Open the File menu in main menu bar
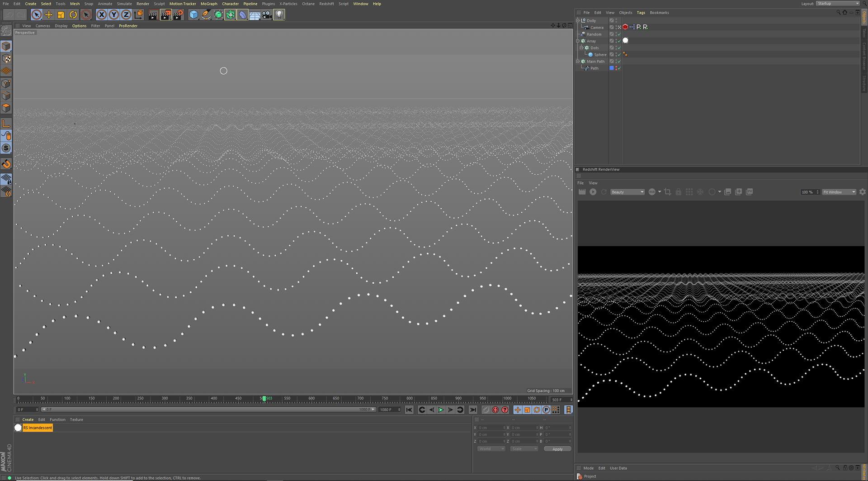The height and width of the screenshot is (481, 868). [6, 4]
